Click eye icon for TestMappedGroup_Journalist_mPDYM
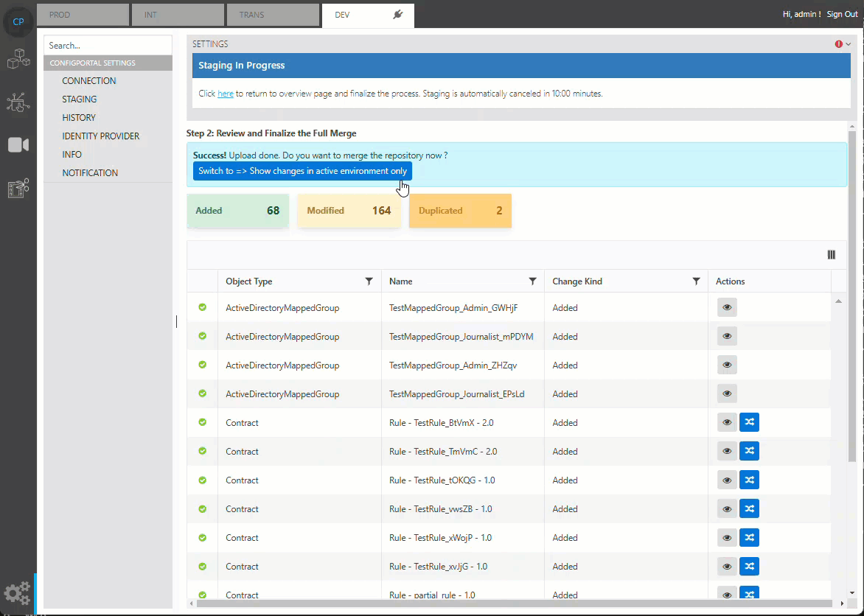 point(727,336)
